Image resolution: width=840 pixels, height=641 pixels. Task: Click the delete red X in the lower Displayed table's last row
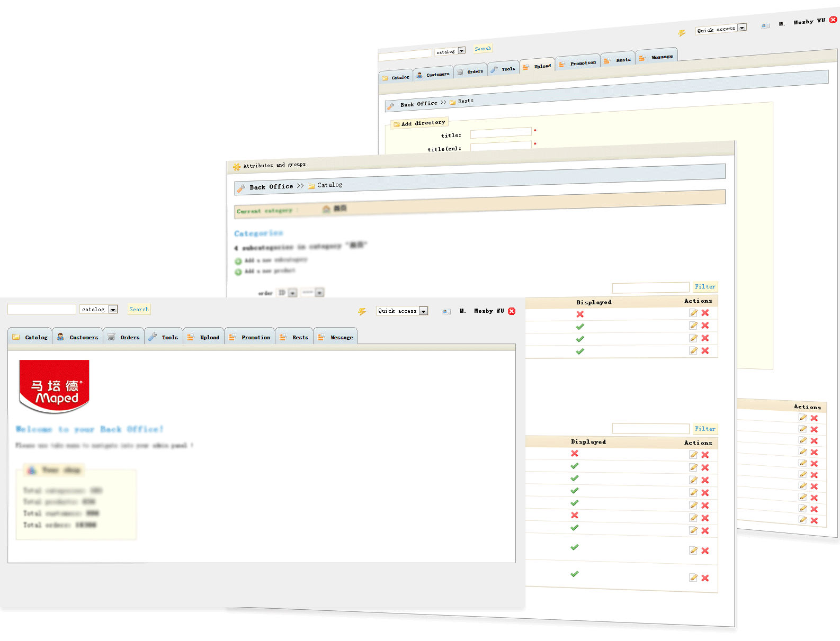705,578
